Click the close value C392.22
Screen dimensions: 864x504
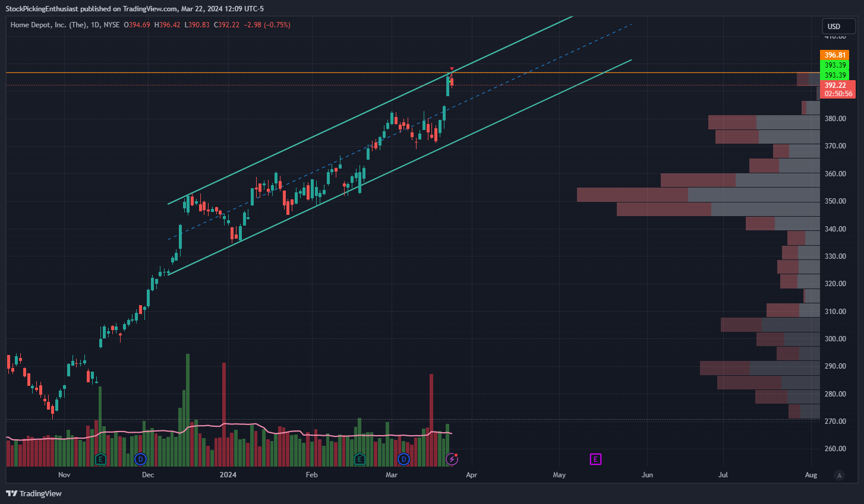(226, 25)
